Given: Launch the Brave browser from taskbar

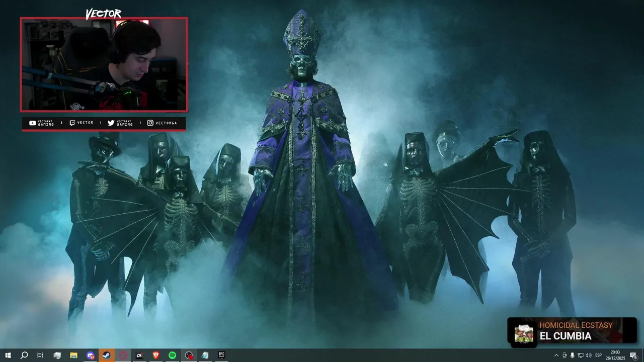Looking at the screenshot, I should pyautogui.click(x=155, y=355).
